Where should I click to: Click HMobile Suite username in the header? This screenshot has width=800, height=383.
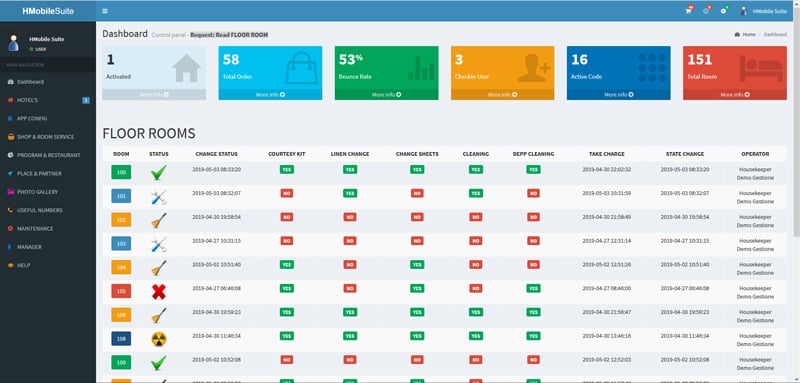(x=770, y=11)
